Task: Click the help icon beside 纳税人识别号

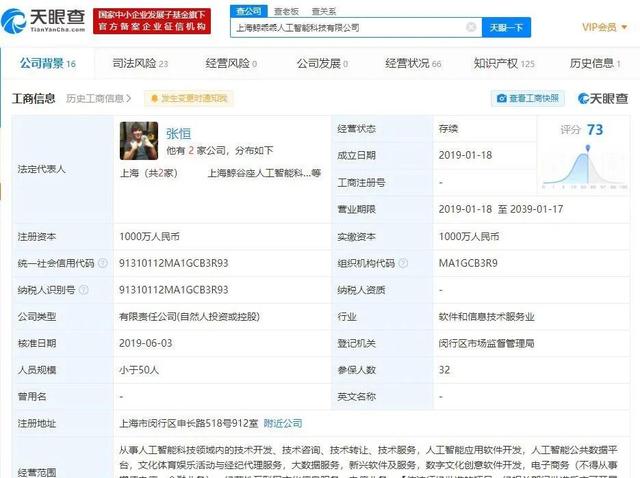Action: pos(84,290)
